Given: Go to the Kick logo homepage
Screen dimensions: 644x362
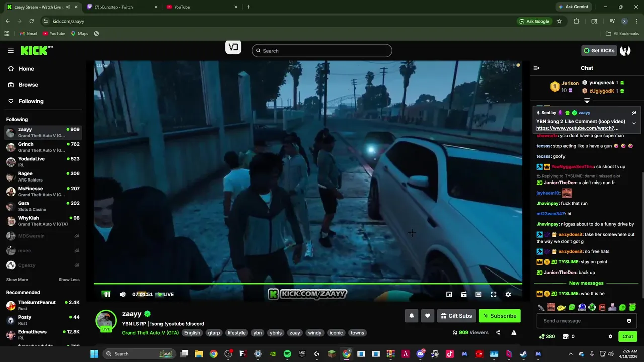Looking at the screenshot, I should (37, 50).
